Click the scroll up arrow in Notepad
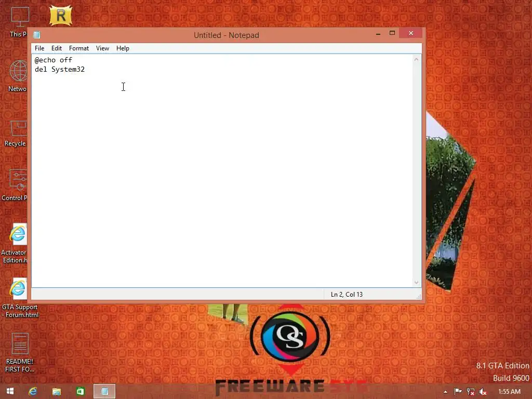The width and height of the screenshot is (532, 399). (x=416, y=60)
